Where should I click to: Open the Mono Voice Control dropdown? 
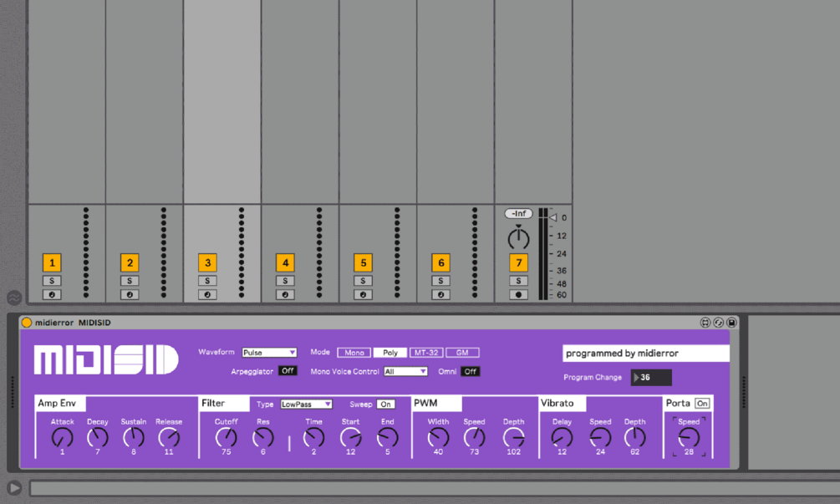point(405,371)
